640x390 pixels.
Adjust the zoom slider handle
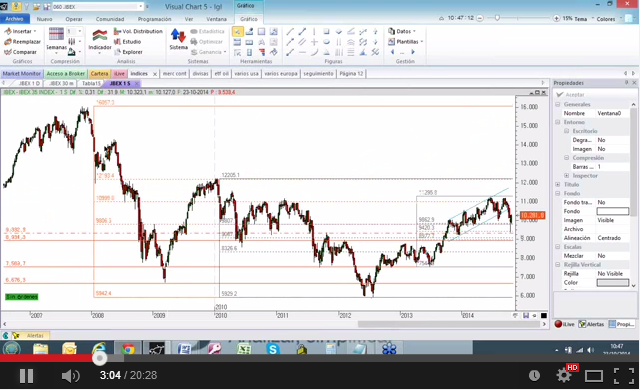click(497, 18)
